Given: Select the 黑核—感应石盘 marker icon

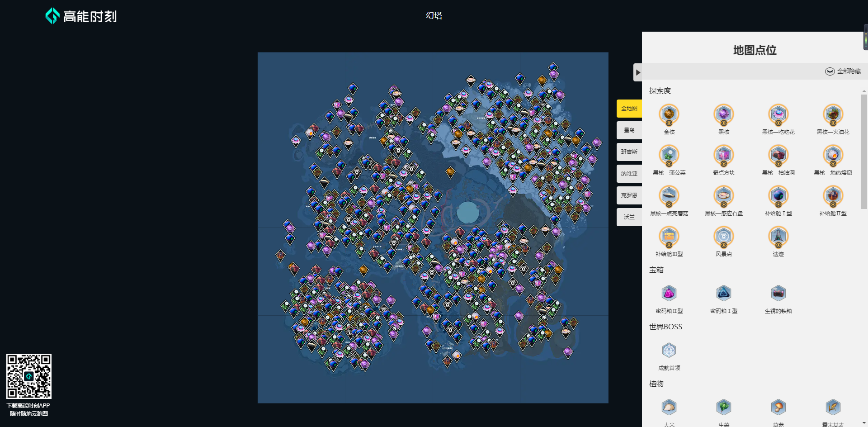Looking at the screenshot, I should (x=724, y=196).
